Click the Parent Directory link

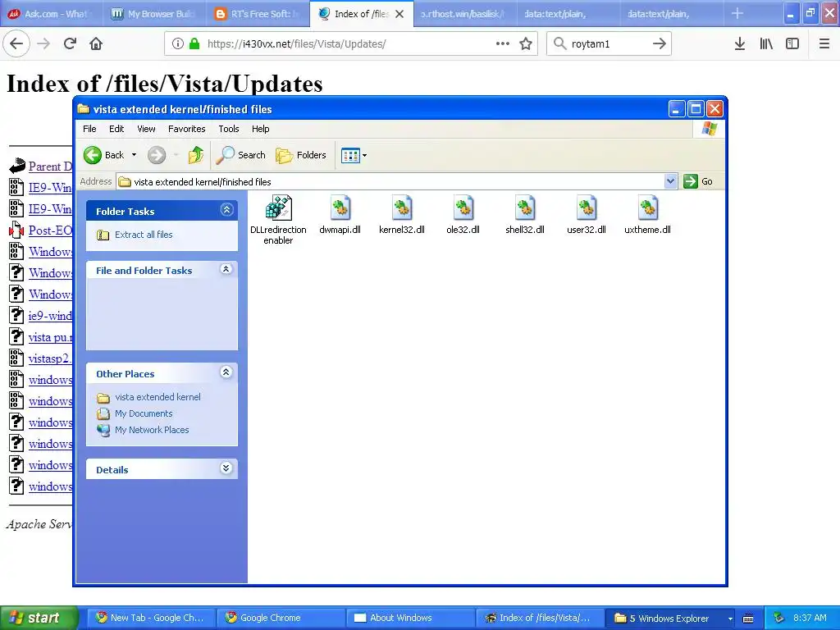(50, 166)
